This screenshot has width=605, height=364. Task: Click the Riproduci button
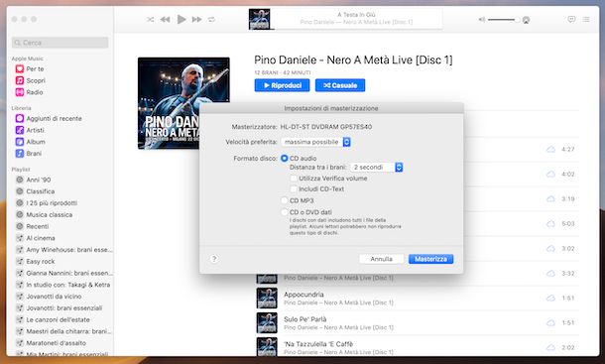(x=282, y=85)
